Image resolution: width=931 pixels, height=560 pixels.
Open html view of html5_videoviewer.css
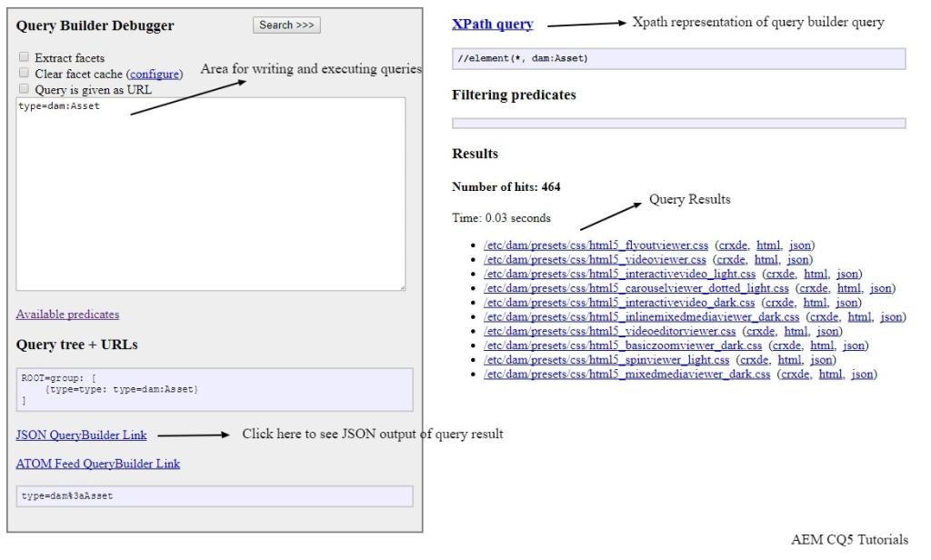[x=768, y=261]
